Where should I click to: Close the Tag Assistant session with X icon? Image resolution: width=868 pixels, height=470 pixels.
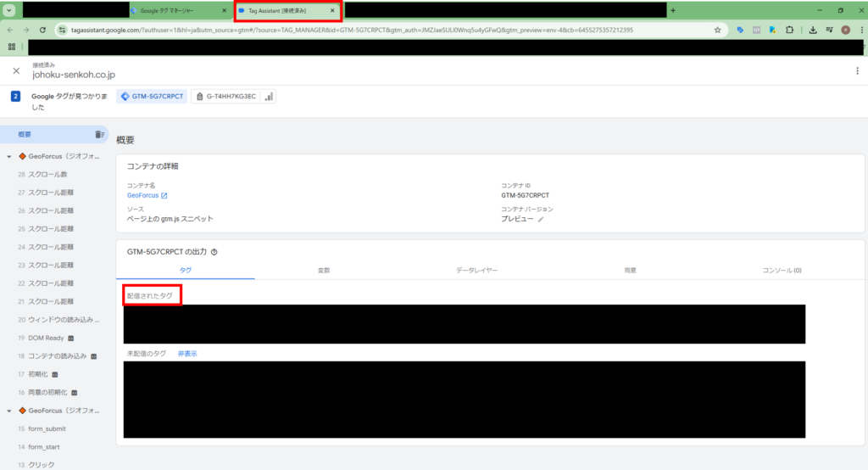16,71
